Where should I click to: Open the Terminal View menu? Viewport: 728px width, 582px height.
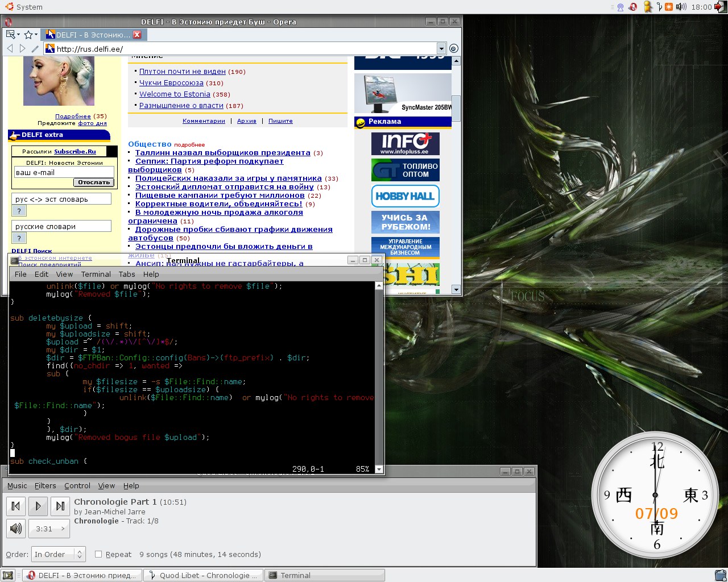click(x=64, y=274)
